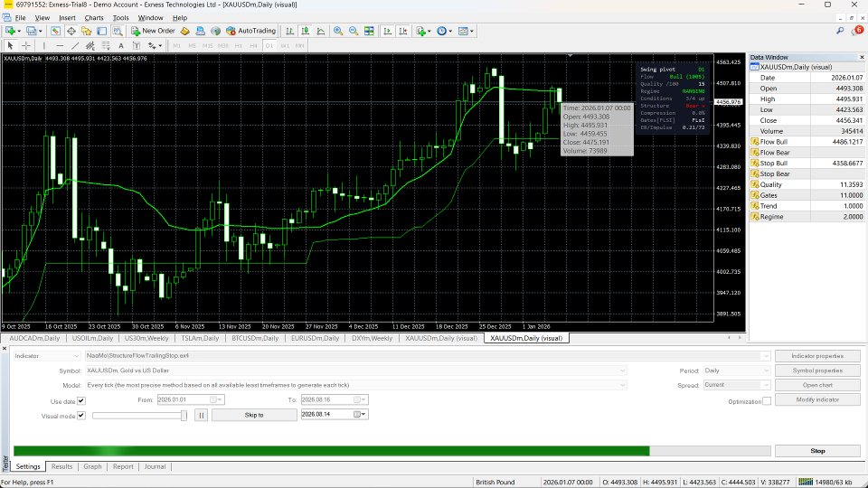Open the Spread dropdown
Screen dimensions: 868x488
766,385
